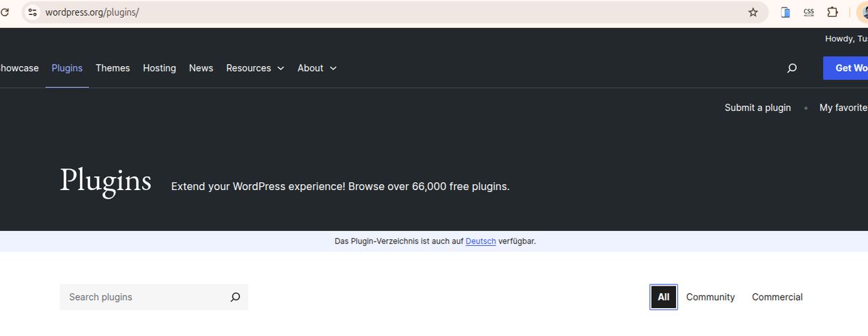The height and width of the screenshot is (336, 868).
Task: Open the Submit a plugin link
Action: click(757, 107)
